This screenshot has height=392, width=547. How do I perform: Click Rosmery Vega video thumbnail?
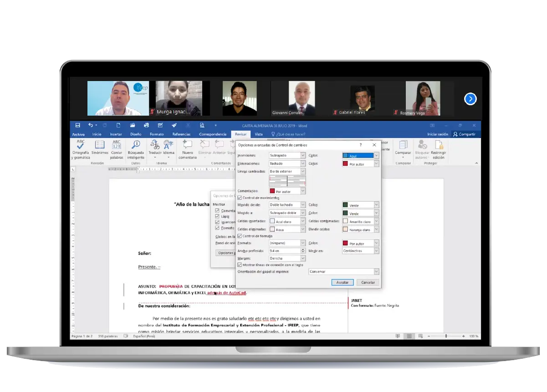[x=423, y=98]
